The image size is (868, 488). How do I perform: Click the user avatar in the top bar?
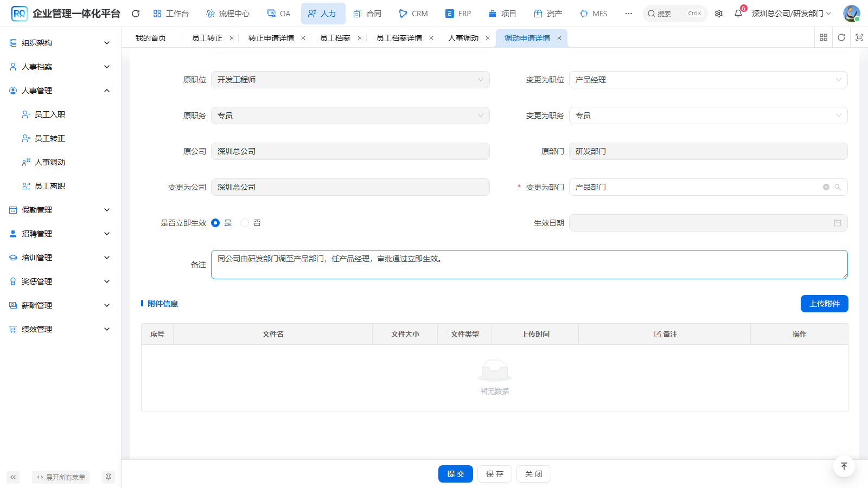point(851,14)
